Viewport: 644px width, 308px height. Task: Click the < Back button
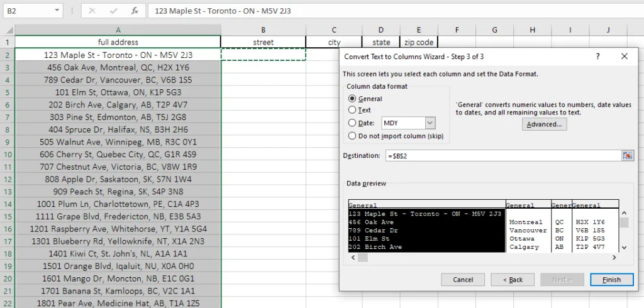pyautogui.click(x=513, y=280)
